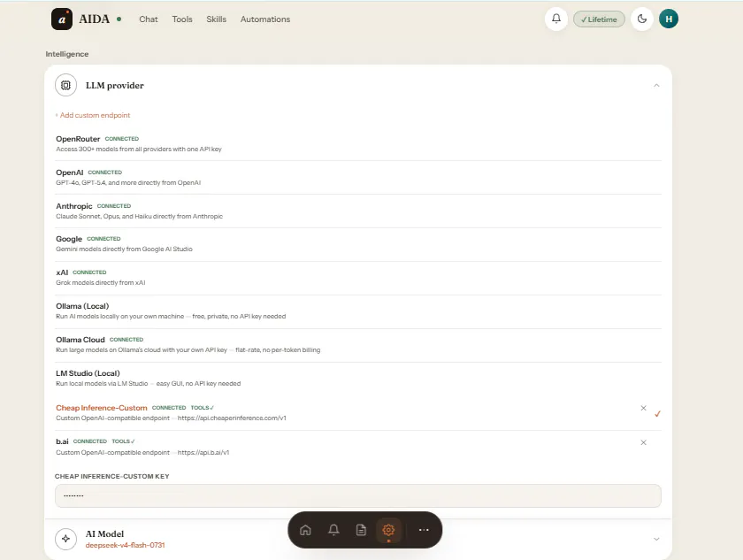
Task: Open the H user avatar menu
Action: [x=669, y=19]
